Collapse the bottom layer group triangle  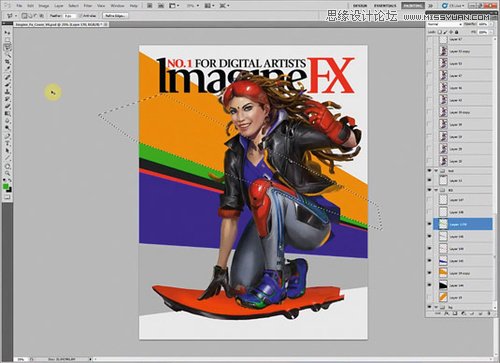pyautogui.click(x=436, y=307)
